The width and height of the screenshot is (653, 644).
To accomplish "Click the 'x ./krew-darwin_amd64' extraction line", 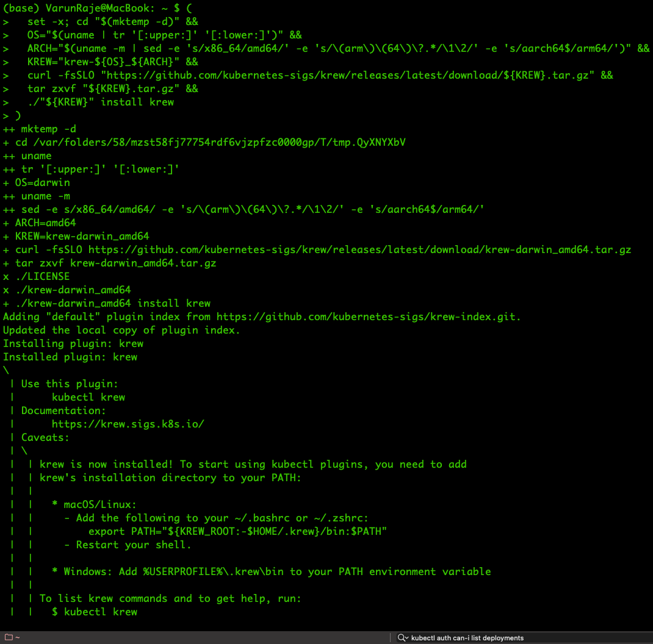I will (x=67, y=290).
